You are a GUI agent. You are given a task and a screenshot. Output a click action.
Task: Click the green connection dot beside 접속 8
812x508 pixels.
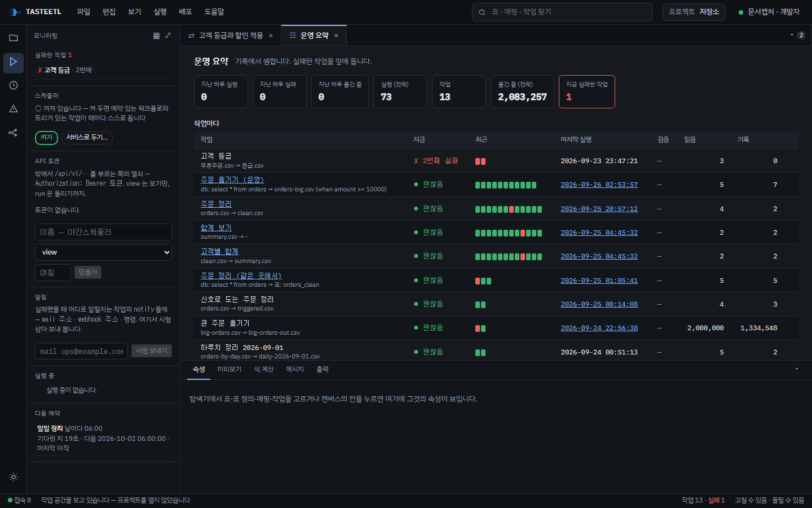10,500
